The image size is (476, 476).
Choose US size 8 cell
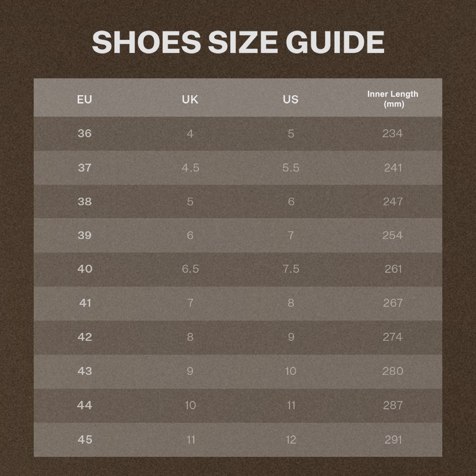(x=291, y=303)
